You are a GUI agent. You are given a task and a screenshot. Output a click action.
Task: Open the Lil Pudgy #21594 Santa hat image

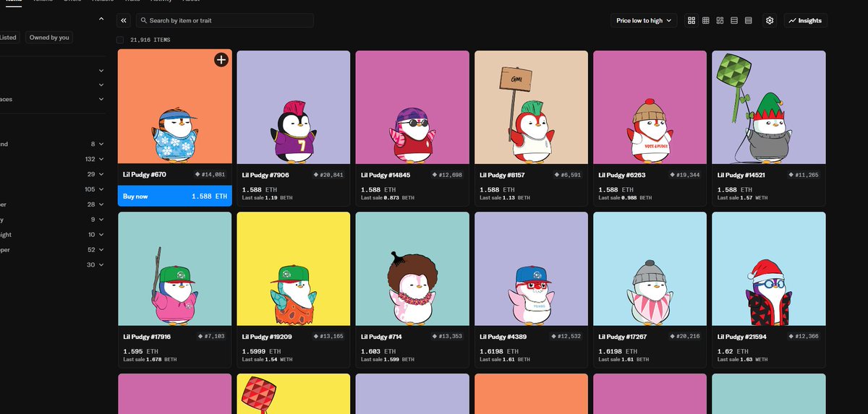768,268
